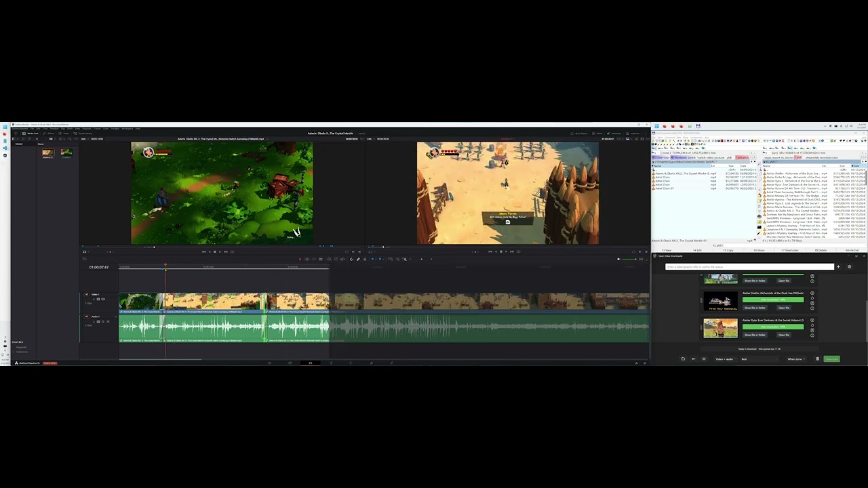Toggle timeline Snapping magnet
The image size is (868, 488).
(x=351, y=259)
